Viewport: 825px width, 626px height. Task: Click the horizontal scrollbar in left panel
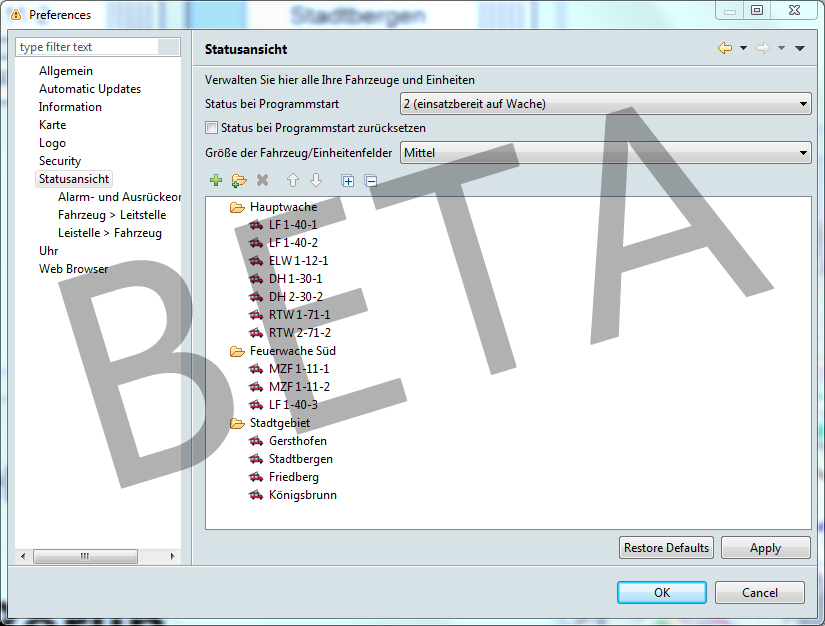(x=97, y=556)
